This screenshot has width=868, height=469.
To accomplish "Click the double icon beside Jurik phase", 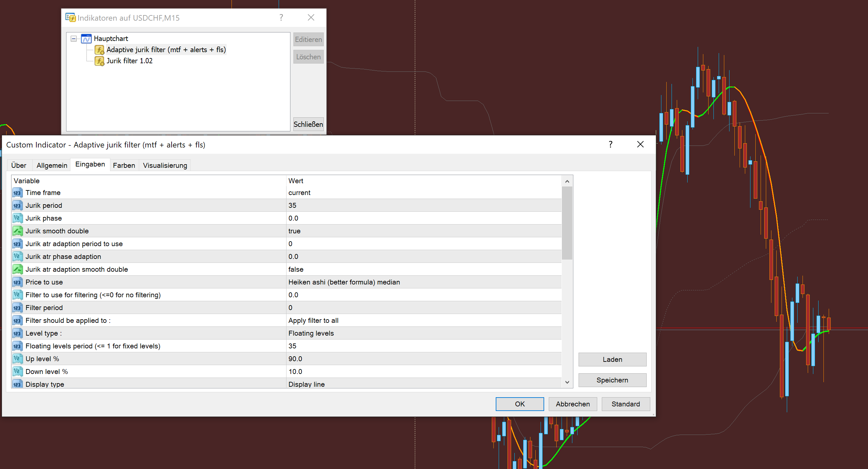I will click(x=18, y=218).
